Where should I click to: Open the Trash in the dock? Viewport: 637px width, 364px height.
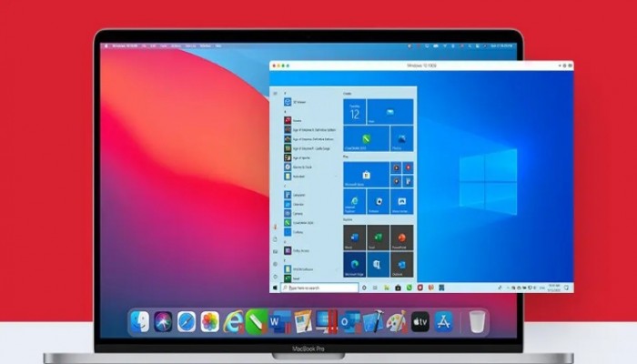(x=476, y=321)
